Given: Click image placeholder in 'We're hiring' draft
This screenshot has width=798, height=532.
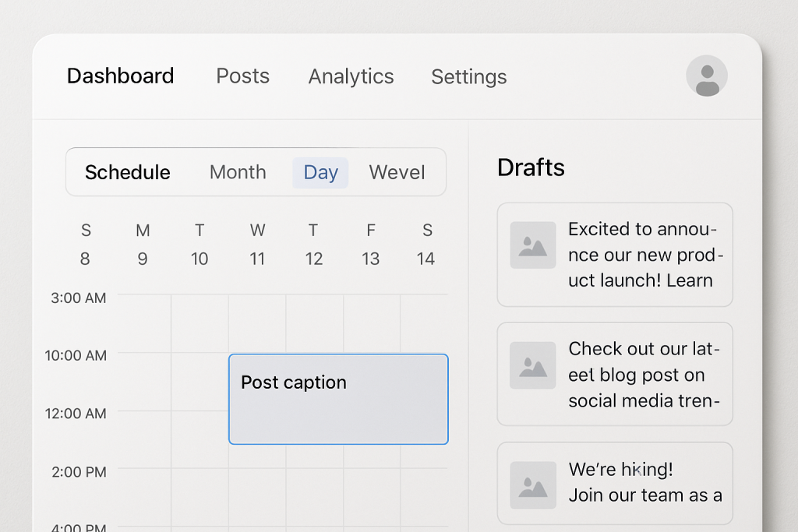Looking at the screenshot, I should (x=533, y=485).
